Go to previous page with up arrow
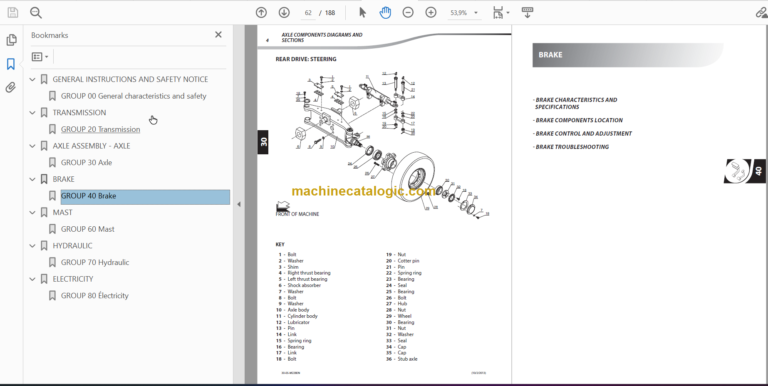Screen dimensions: 768x386 [x=262, y=13]
